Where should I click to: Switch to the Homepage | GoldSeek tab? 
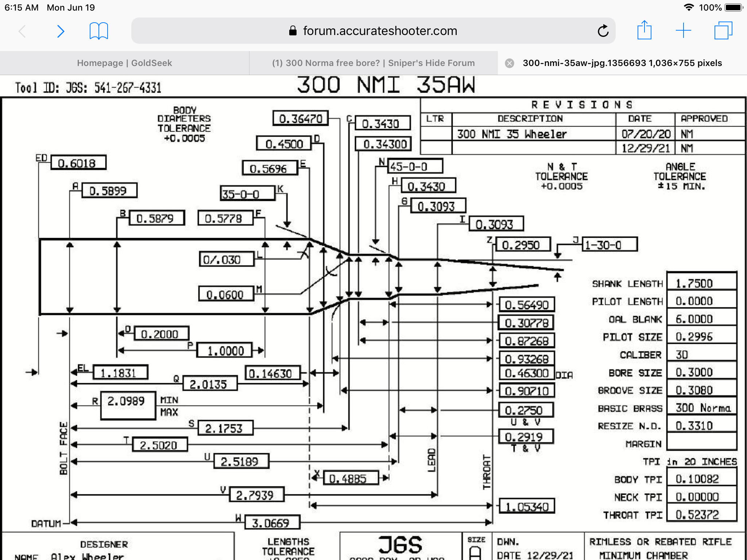point(124,63)
